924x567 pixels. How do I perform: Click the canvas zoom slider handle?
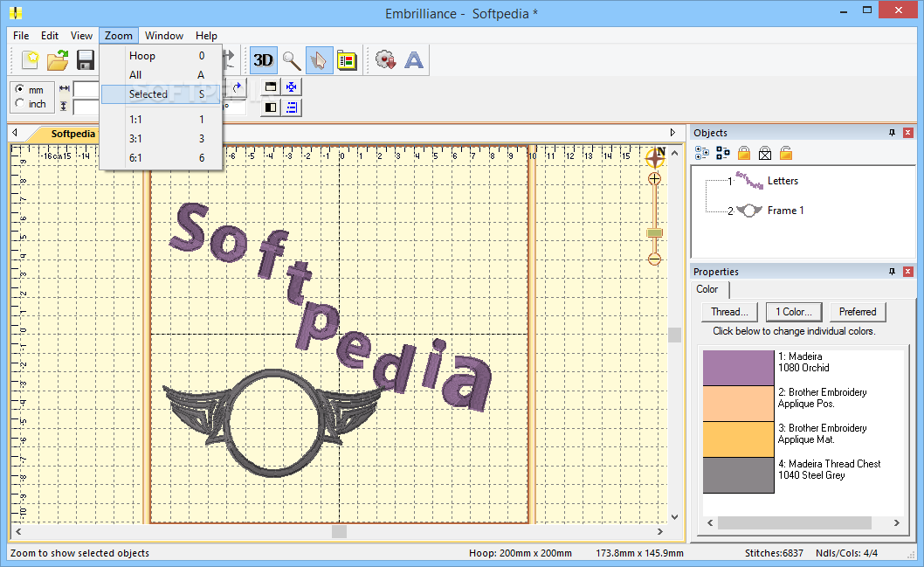click(x=654, y=232)
